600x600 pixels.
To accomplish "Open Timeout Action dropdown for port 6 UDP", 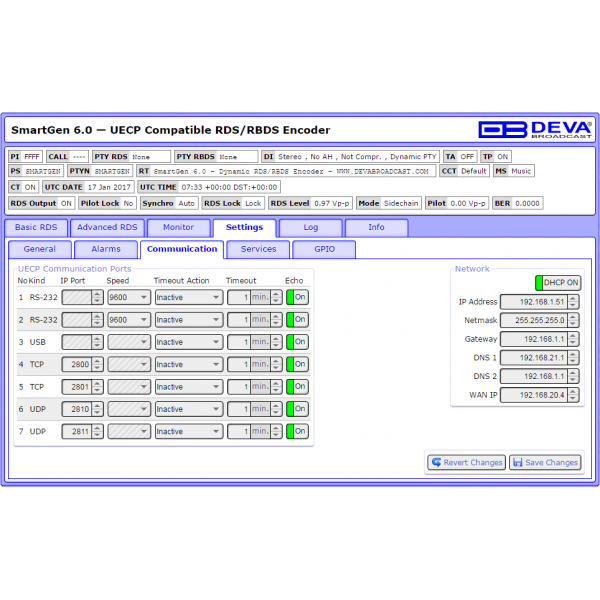I will (x=189, y=409).
